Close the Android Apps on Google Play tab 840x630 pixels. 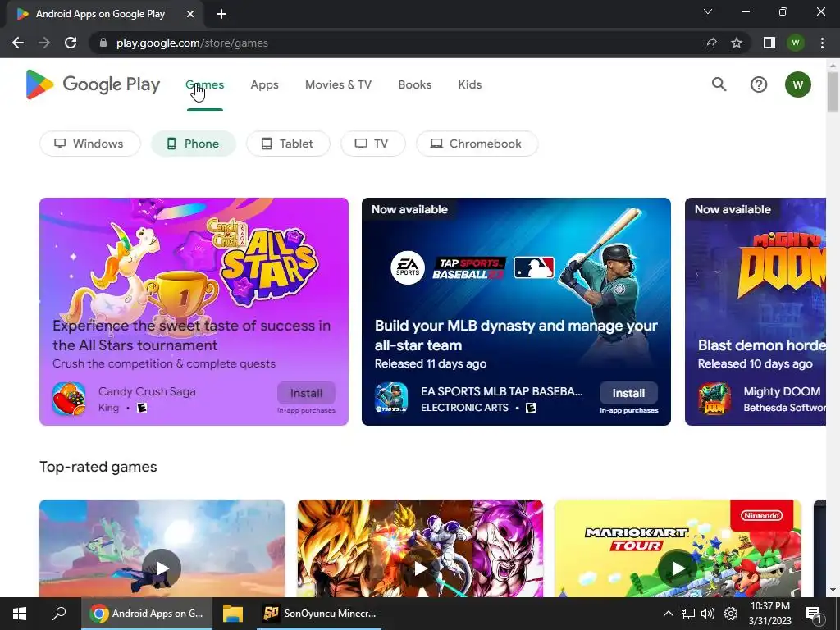[x=190, y=14]
